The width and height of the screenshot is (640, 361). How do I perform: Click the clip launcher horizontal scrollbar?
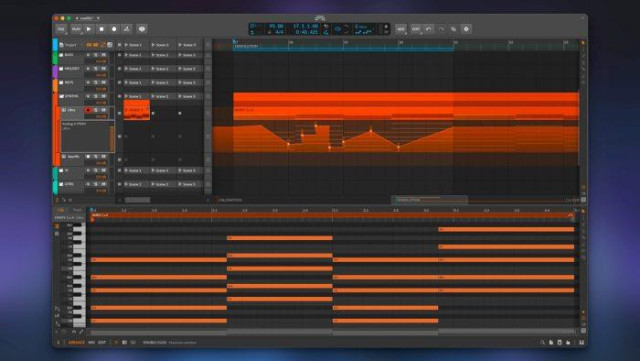pos(138,200)
